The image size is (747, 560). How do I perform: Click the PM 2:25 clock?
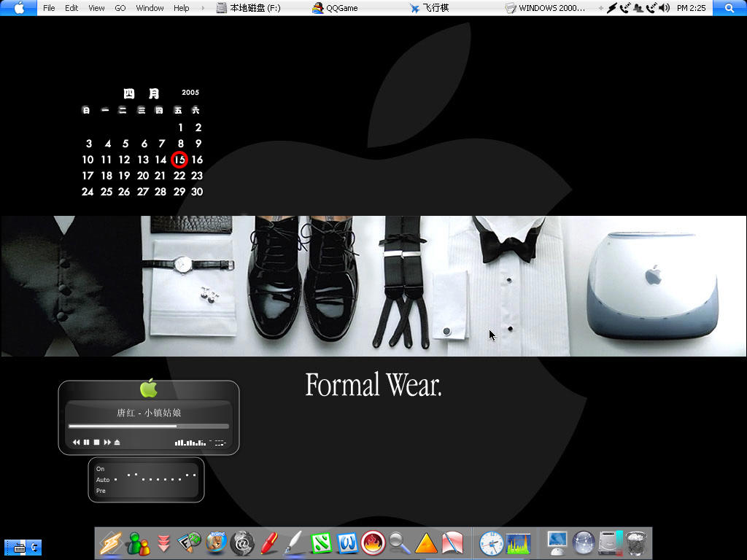click(691, 8)
